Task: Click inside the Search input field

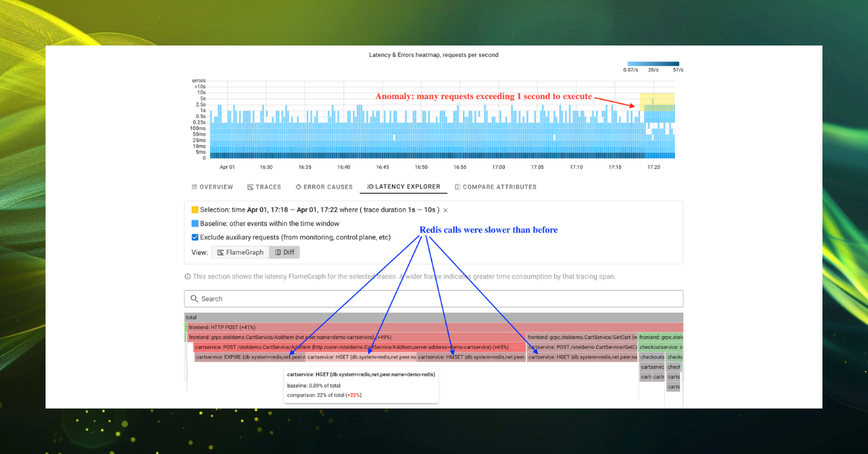Action: [x=434, y=299]
